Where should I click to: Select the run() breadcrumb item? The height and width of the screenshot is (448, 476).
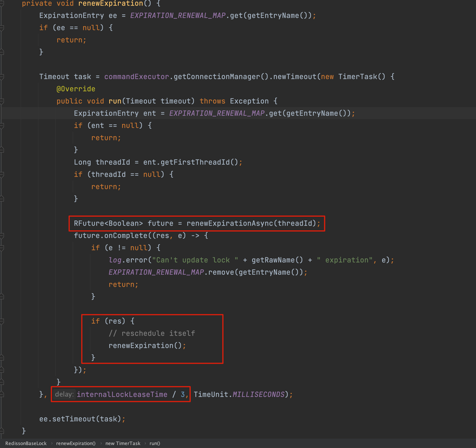[154, 443]
